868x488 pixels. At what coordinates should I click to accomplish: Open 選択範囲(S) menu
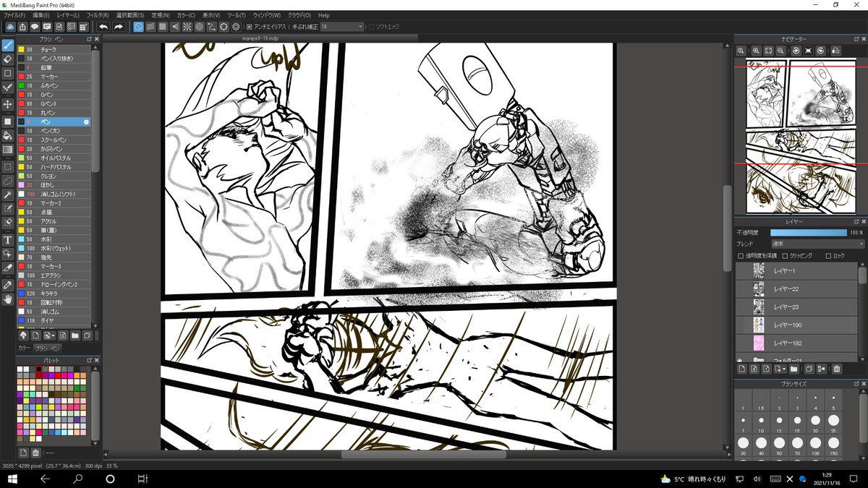[x=130, y=14]
